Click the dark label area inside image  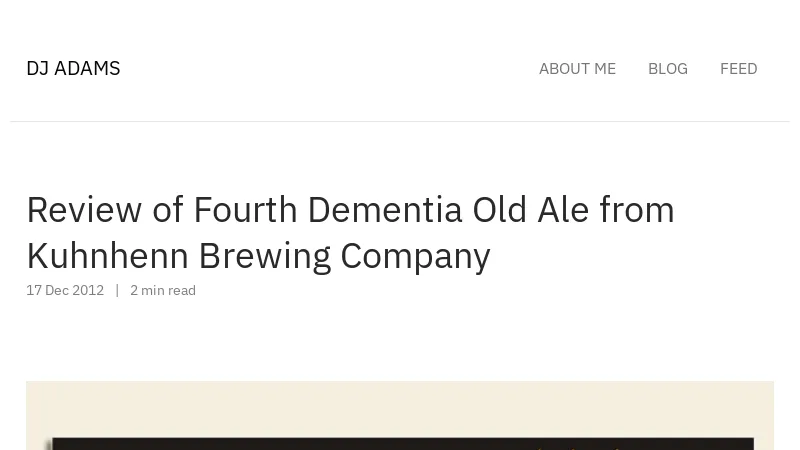(x=403, y=444)
